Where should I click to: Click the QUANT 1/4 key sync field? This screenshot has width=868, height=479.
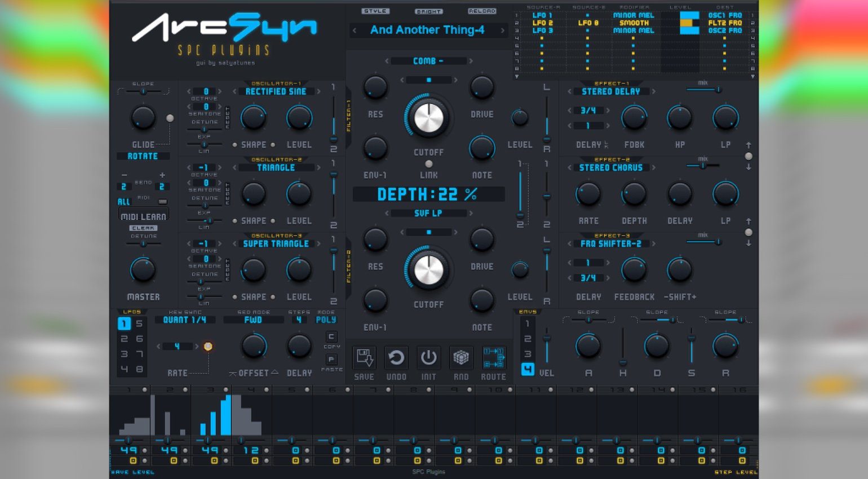[x=184, y=320]
